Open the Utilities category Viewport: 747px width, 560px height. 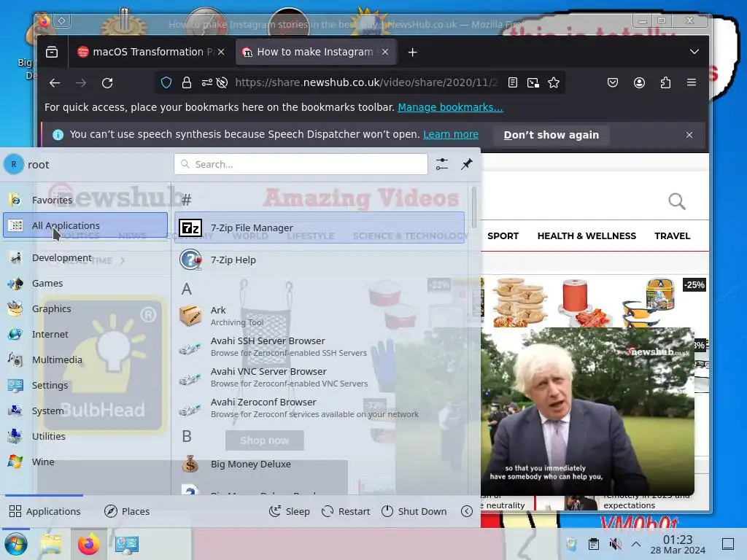click(85, 436)
